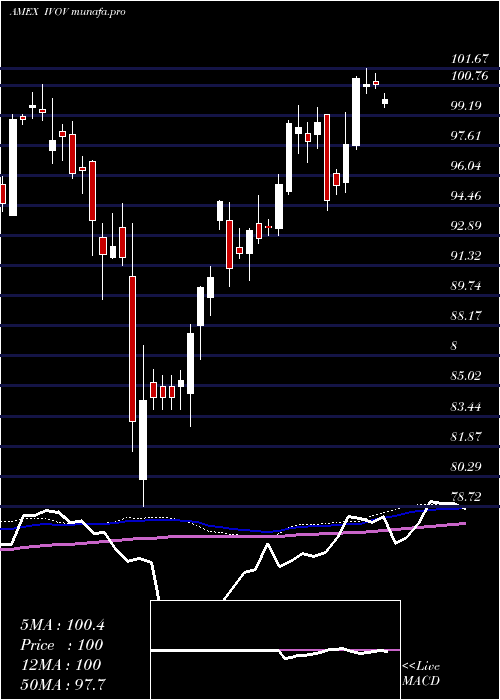Click the 80.29 price axis label
The image size is (500, 700).
[466, 467]
